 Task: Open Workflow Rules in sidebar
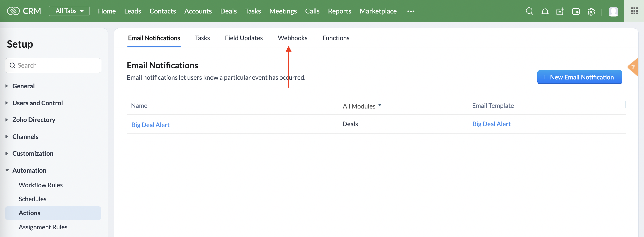pos(41,185)
